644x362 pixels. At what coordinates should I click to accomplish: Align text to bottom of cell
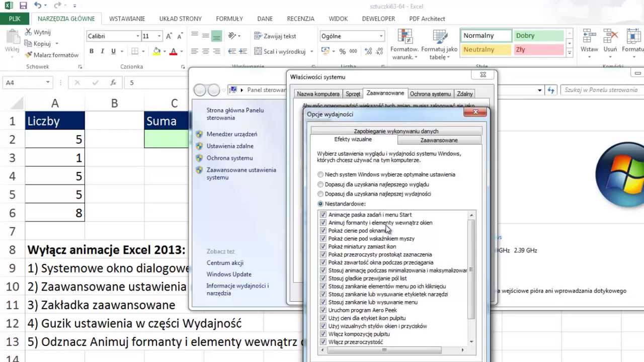coord(216,36)
